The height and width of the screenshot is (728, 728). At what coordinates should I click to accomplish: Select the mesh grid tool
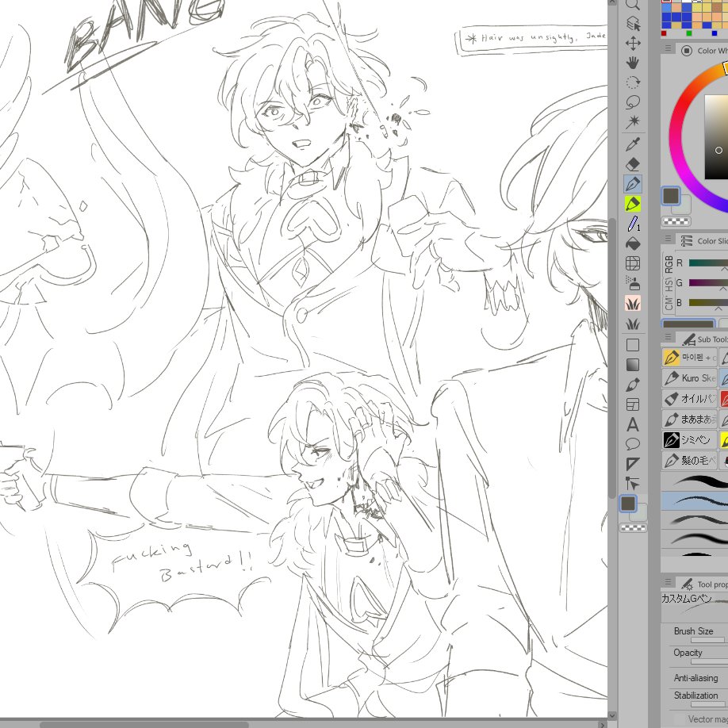pyautogui.click(x=633, y=263)
